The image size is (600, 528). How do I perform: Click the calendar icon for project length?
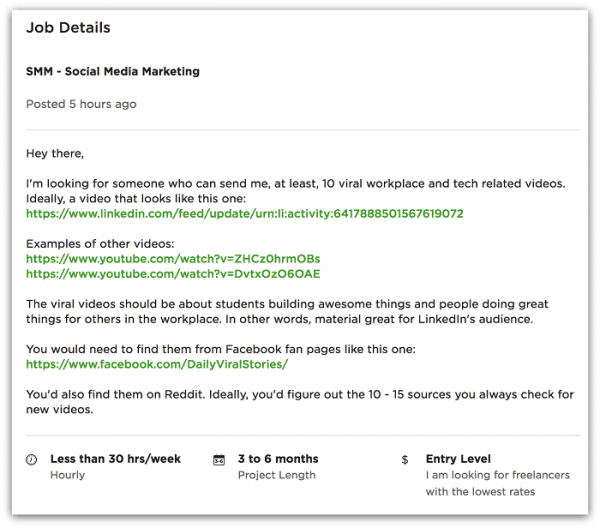pyautogui.click(x=219, y=459)
